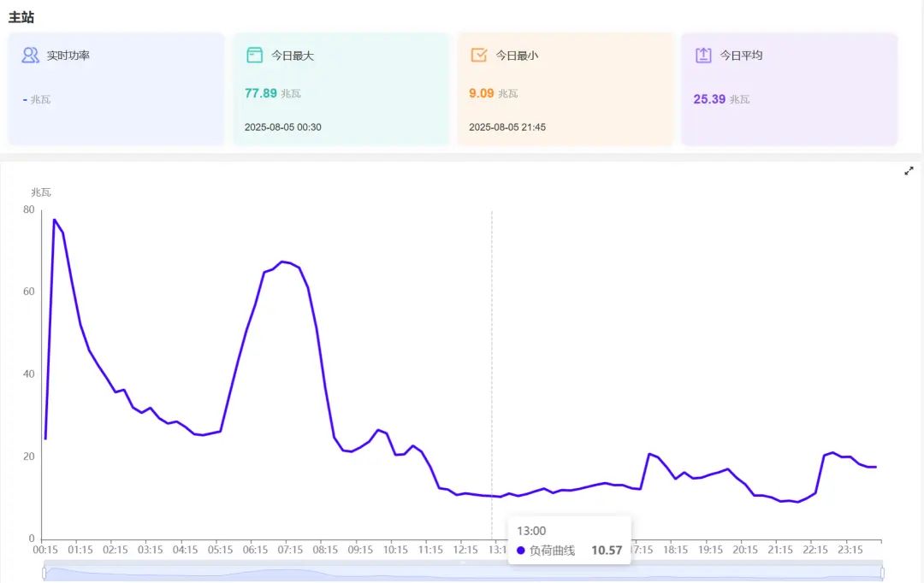
Task: Click the 2025-08-05 00:30 timestamp
Action: coord(282,127)
